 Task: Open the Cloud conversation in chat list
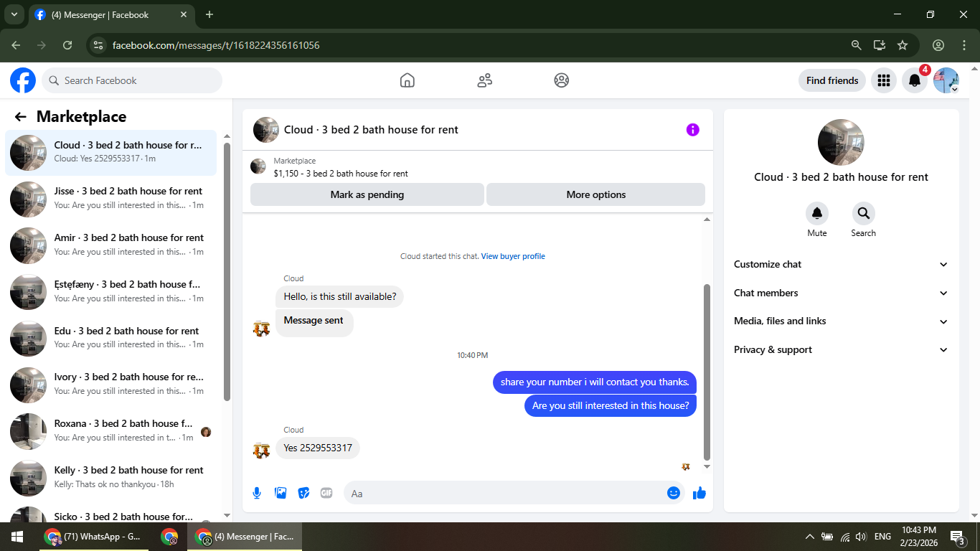pos(111,152)
